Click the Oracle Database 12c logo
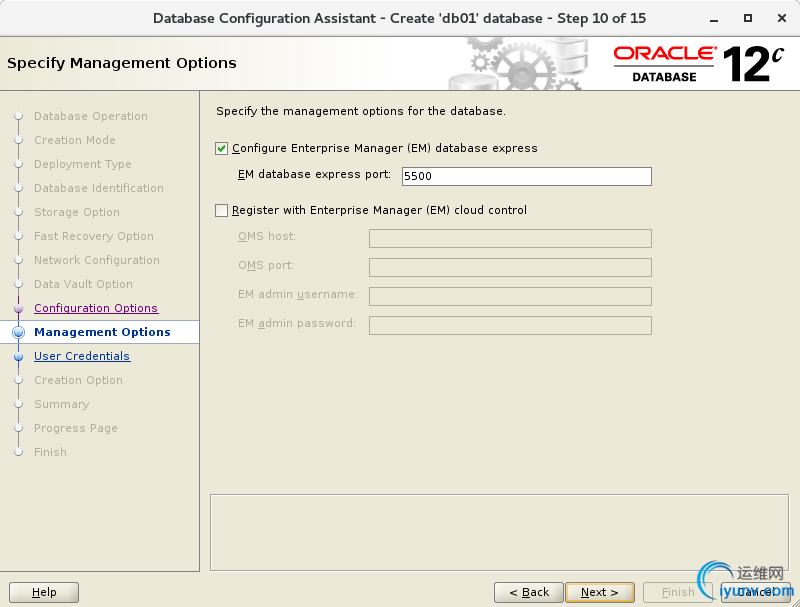 pyautogui.click(x=698, y=64)
